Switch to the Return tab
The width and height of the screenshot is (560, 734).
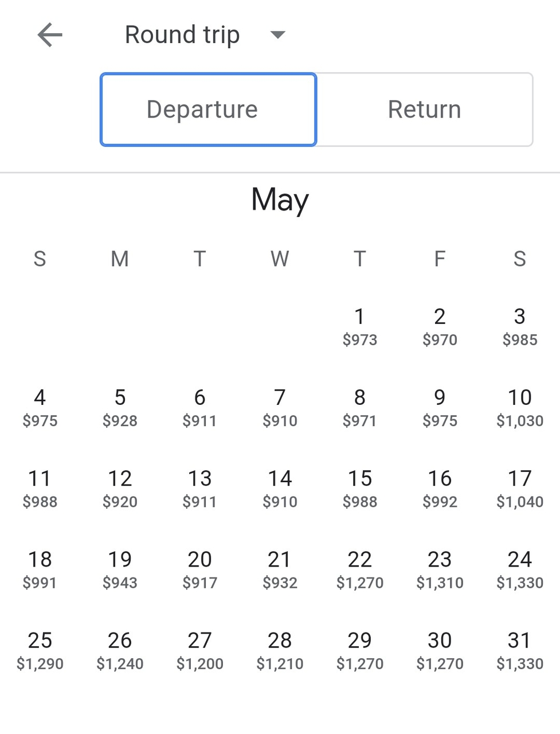point(424,110)
